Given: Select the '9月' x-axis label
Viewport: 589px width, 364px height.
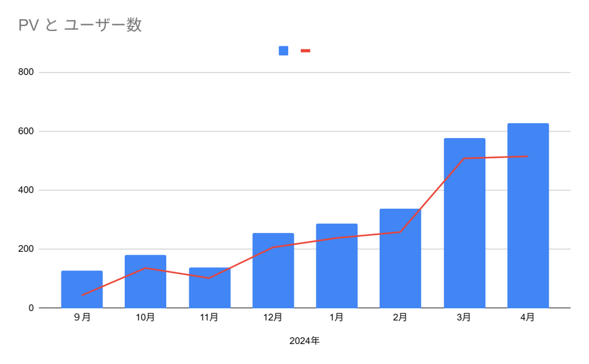Looking at the screenshot, I should 82,317.
